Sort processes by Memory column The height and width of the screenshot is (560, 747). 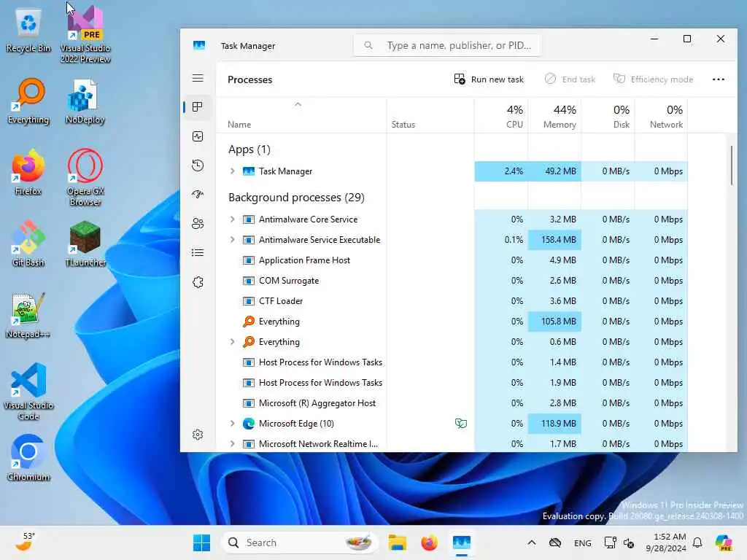(554, 116)
